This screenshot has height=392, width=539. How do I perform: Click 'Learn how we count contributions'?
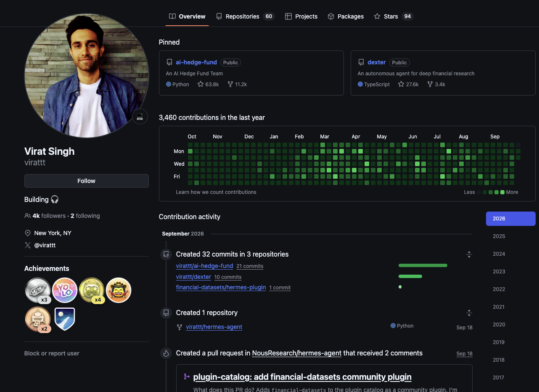click(216, 192)
